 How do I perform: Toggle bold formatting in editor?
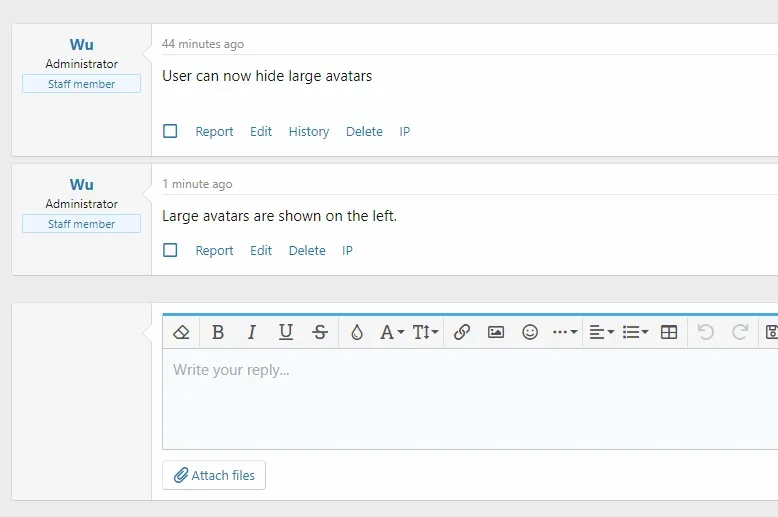(x=218, y=332)
